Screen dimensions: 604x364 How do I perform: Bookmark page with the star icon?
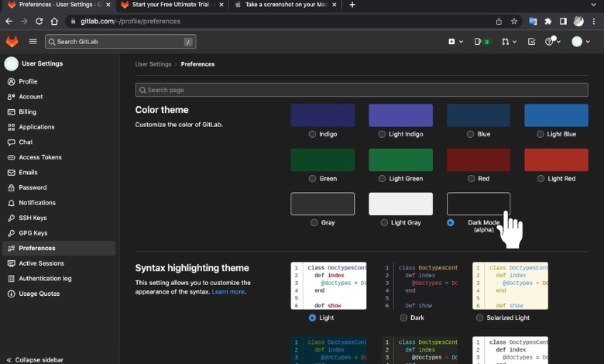(x=514, y=21)
